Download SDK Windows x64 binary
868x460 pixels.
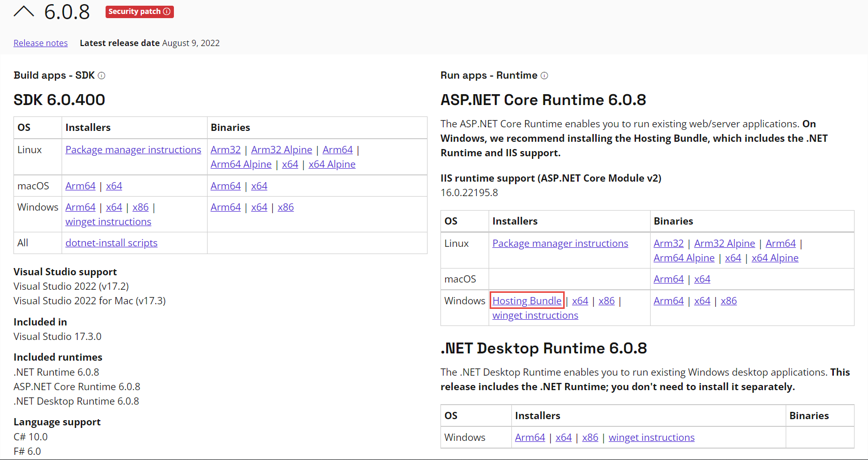(259, 207)
